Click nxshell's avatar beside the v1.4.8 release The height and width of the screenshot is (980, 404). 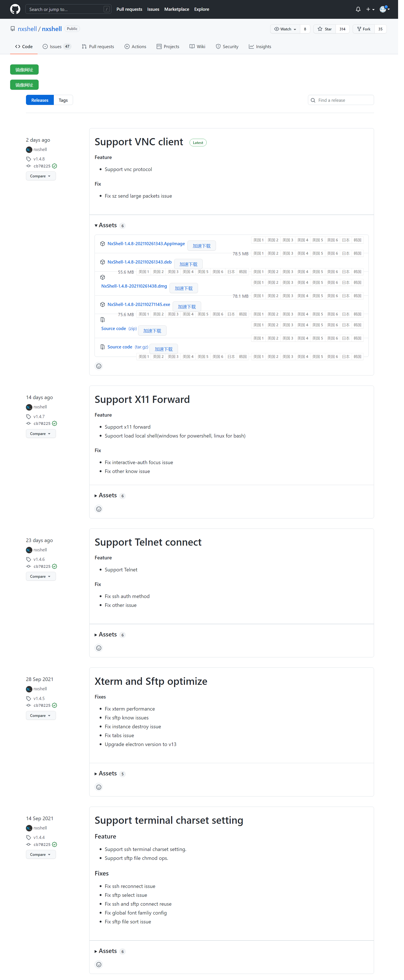29,150
